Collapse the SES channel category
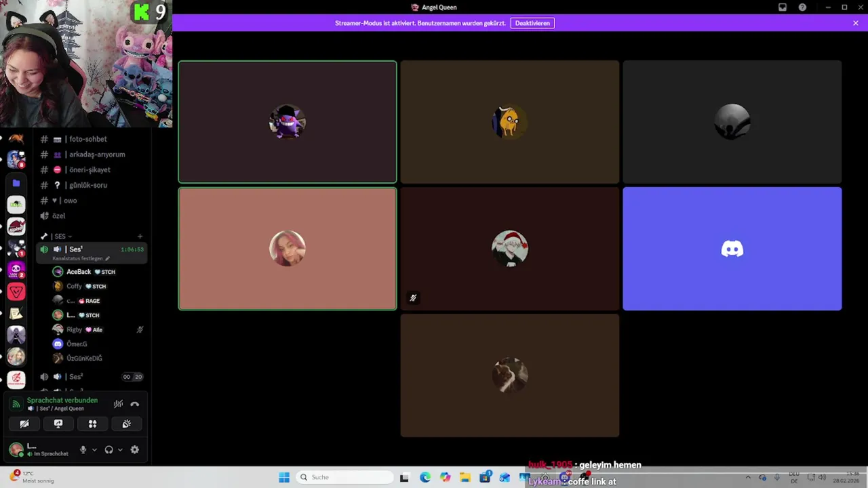The width and height of the screenshot is (868, 488). pyautogui.click(x=60, y=237)
